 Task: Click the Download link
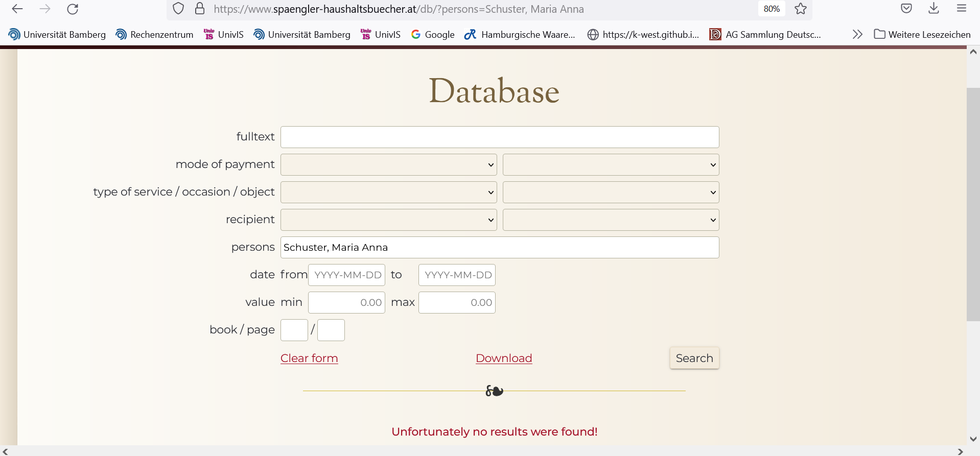click(x=504, y=358)
